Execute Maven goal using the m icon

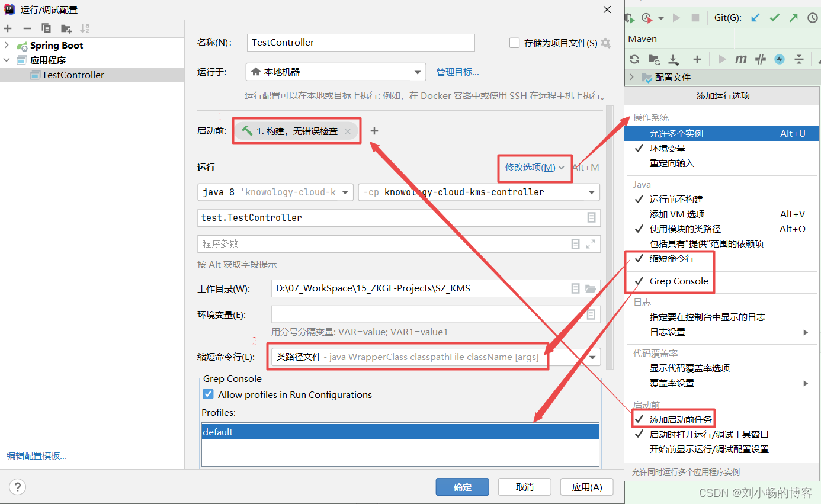[x=740, y=59]
